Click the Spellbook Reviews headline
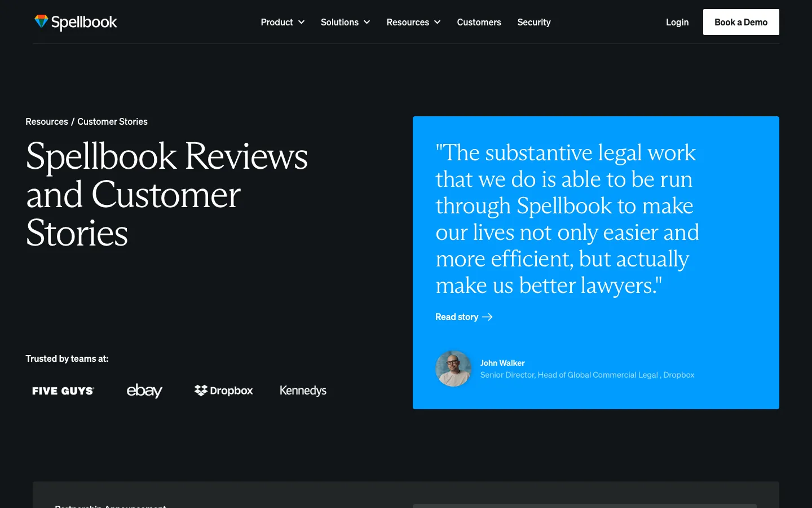The image size is (812, 508). 167,194
